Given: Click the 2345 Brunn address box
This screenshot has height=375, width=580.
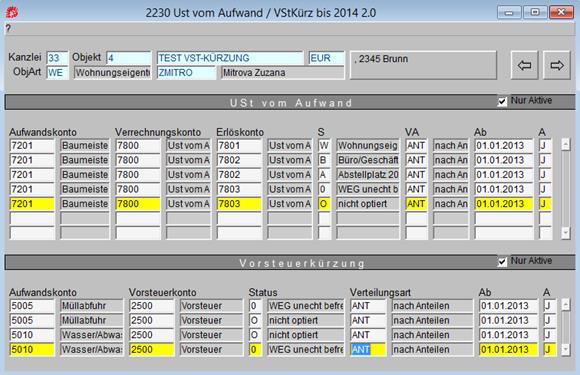Looking at the screenshot, I should (423, 65).
